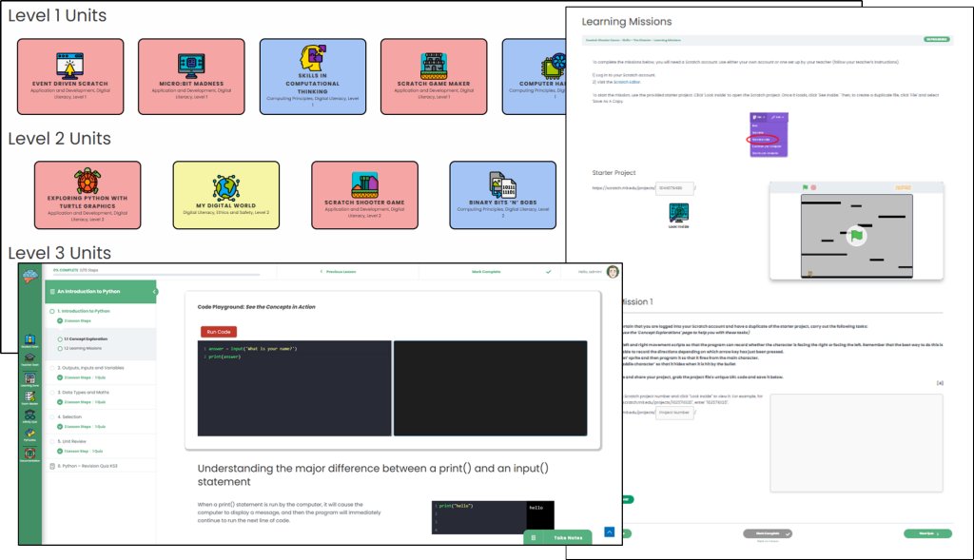This screenshot has width=974, height=560.
Task: Open the Scratch Shooter Game unit card
Action: point(364,195)
